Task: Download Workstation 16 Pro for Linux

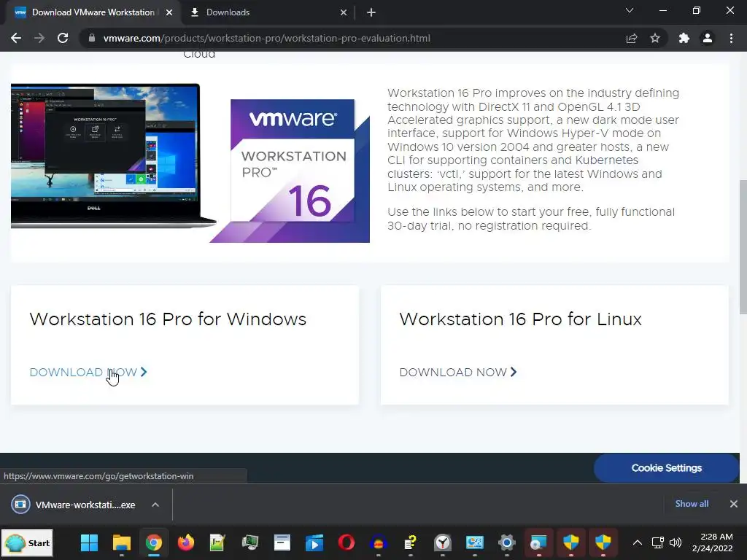Action: point(458,372)
